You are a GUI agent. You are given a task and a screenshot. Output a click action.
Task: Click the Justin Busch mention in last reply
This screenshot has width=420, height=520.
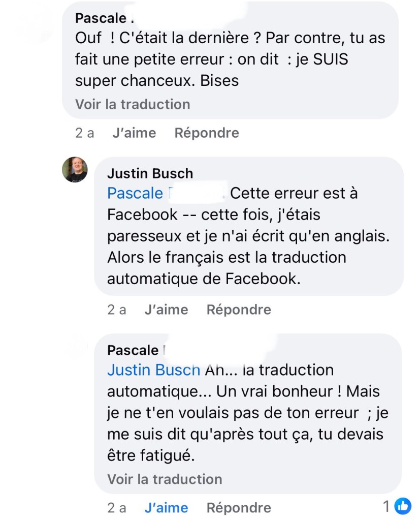[x=153, y=370]
